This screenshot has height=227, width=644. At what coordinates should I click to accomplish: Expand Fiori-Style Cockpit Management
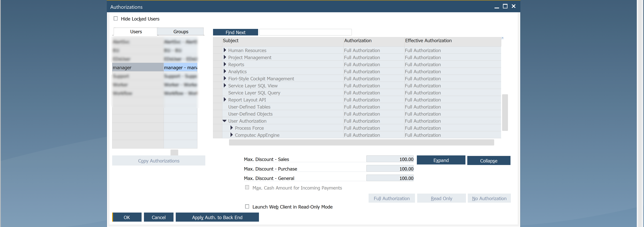[225, 78]
